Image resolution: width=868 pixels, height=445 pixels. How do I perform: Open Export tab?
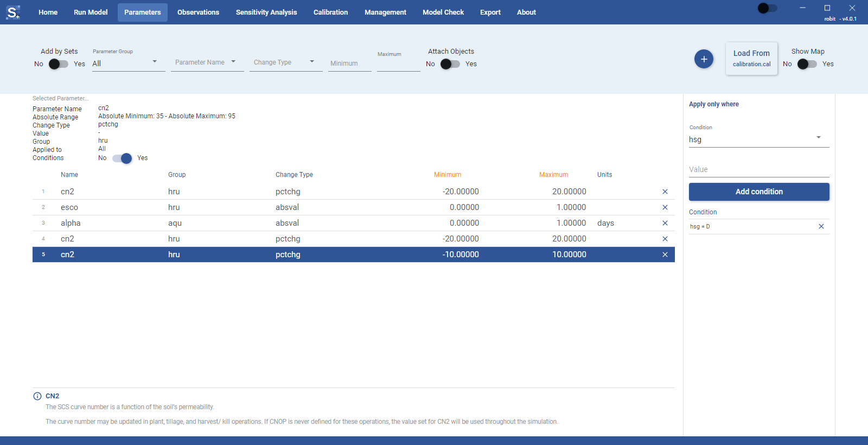click(x=490, y=12)
